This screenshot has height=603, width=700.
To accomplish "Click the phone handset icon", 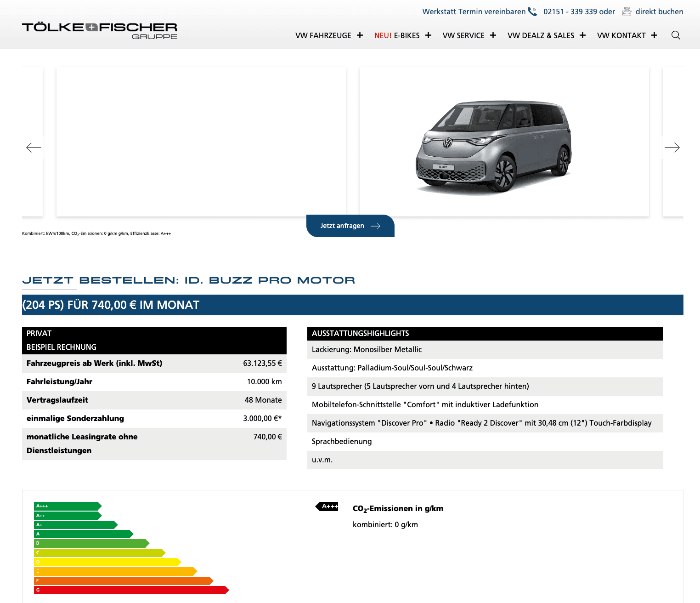I will (532, 11).
